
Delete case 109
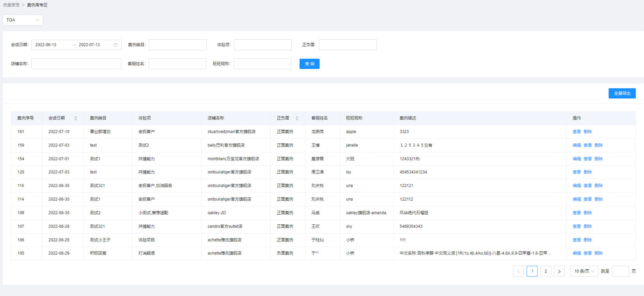(x=587, y=213)
